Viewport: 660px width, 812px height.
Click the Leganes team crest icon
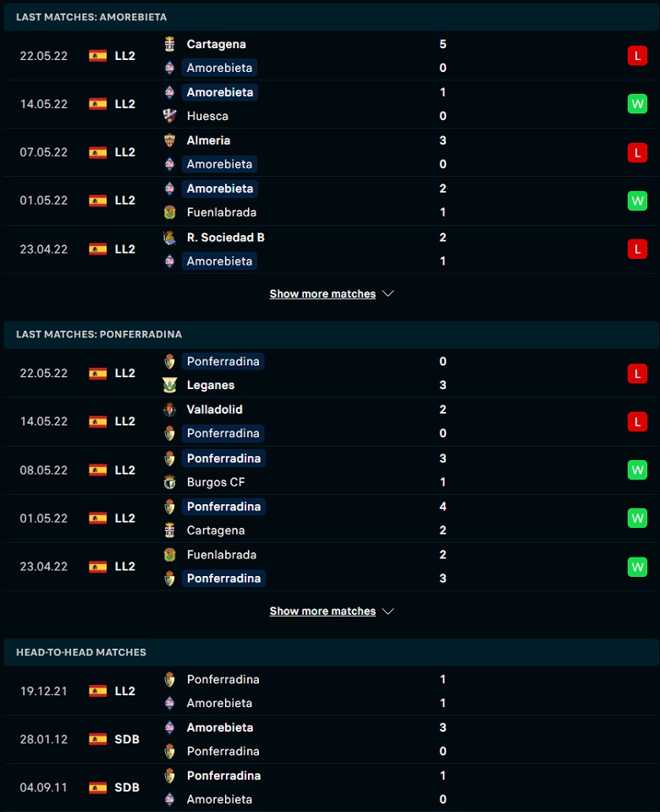pyautogui.click(x=169, y=386)
